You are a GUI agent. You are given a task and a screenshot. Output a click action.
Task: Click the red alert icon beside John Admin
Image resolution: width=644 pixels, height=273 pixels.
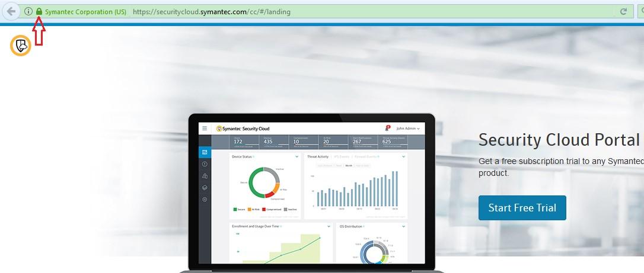click(x=388, y=129)
